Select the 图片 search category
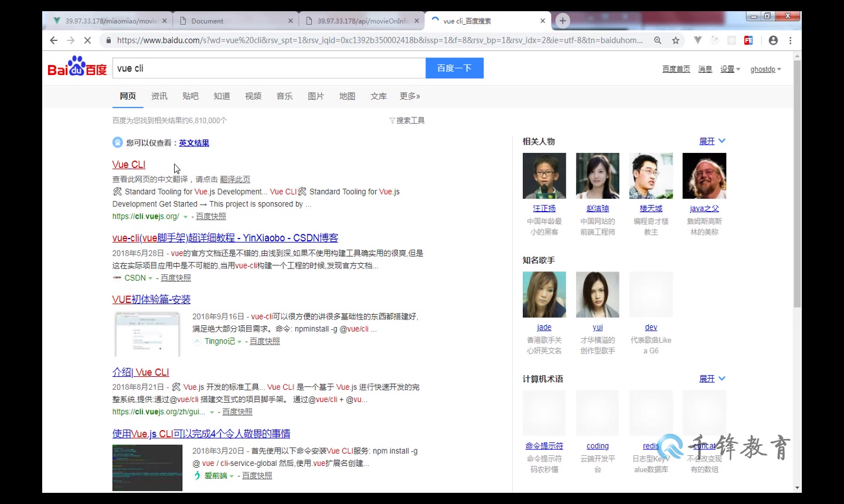Image resolution: width=844 pixels, height=504 pixels. point(316,96)
